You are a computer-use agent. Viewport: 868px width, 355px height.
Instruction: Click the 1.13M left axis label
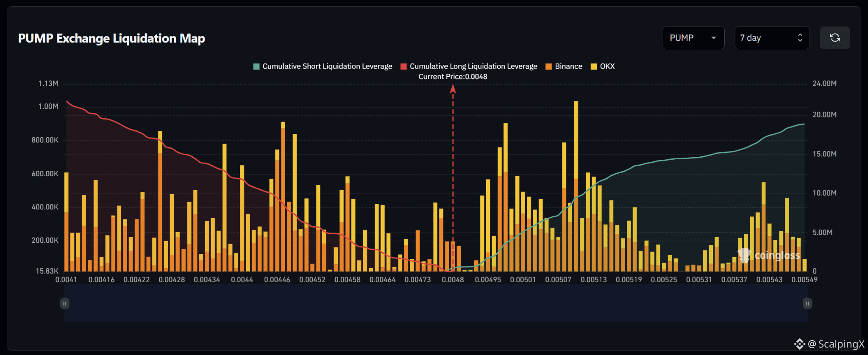tap(48, 83)
